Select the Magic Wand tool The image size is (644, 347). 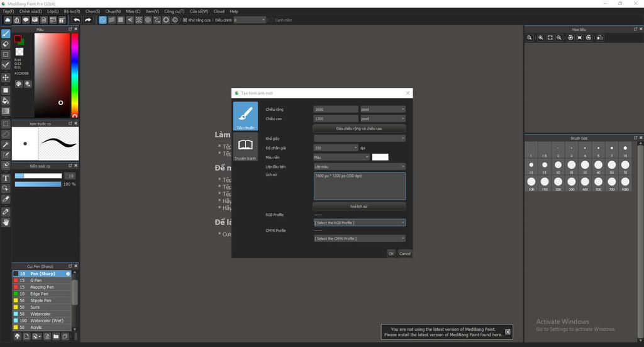tap(6, 145)
